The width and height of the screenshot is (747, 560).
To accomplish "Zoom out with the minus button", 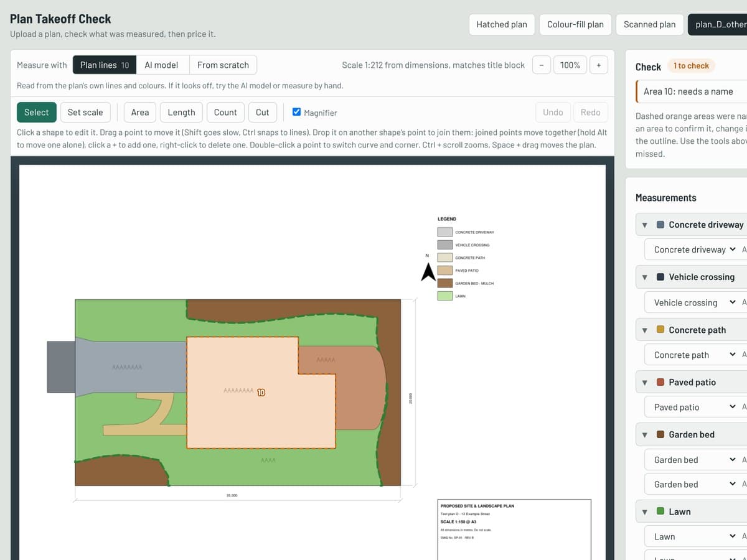I will coord(542,65).
